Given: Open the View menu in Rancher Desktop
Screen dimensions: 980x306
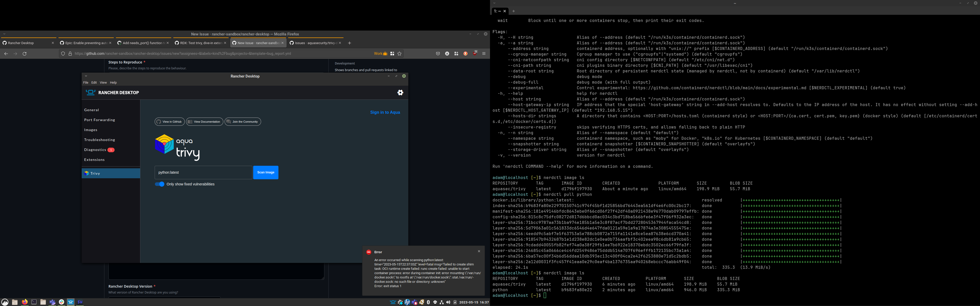Looking at the screenshot, I should click(103, 82).
